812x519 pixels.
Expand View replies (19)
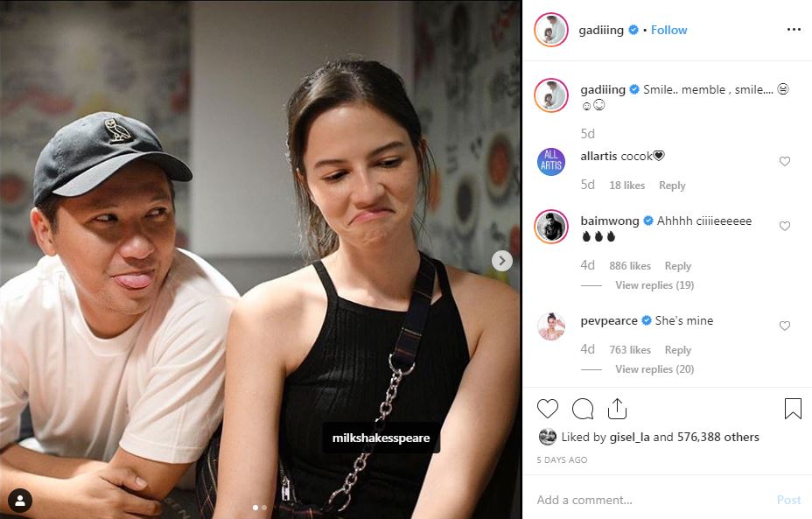[x=654, y=284]
